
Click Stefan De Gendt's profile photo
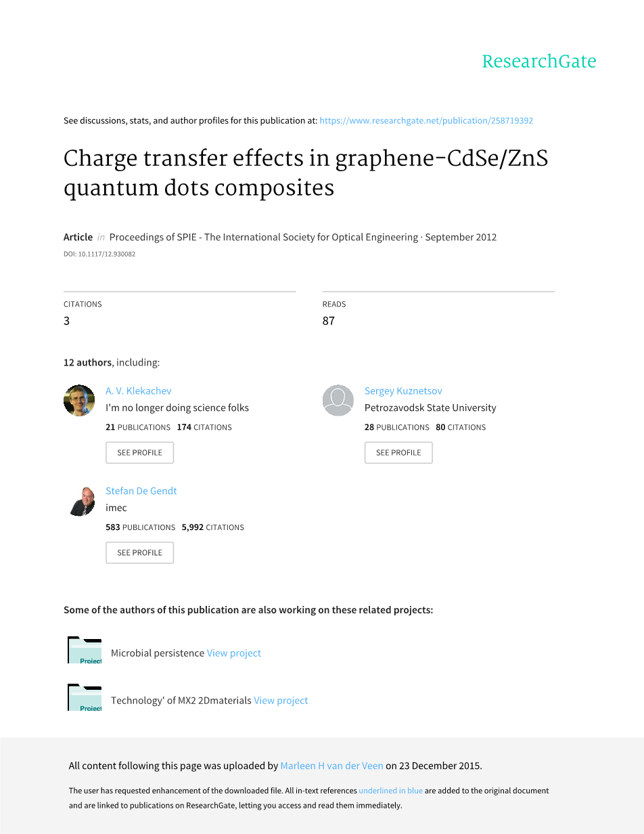pos(82,501)
